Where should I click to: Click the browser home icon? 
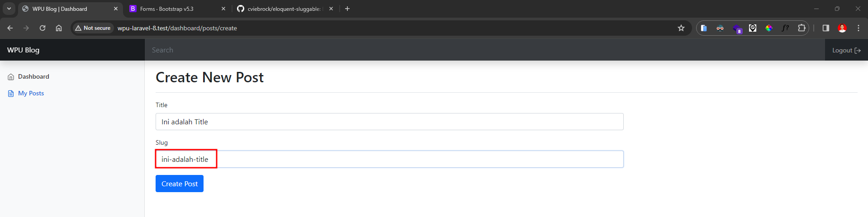pyautogui.click(x=59, y=28)
